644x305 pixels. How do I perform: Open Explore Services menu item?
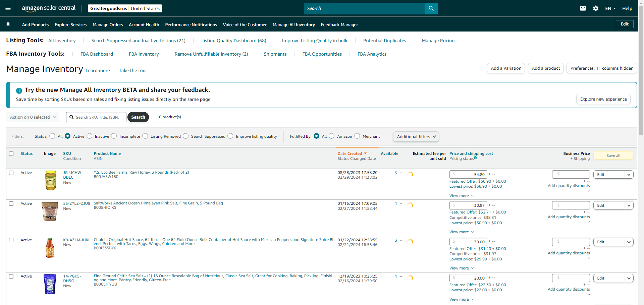point(71,24)
